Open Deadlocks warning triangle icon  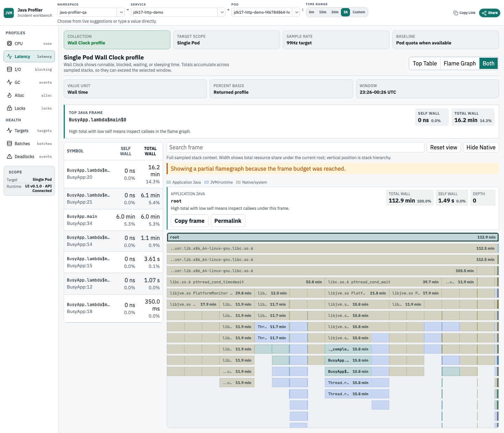pos(9,156)
